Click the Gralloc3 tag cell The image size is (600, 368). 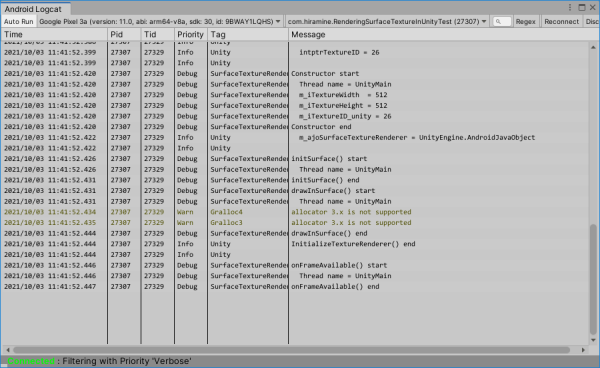point(226,223)
